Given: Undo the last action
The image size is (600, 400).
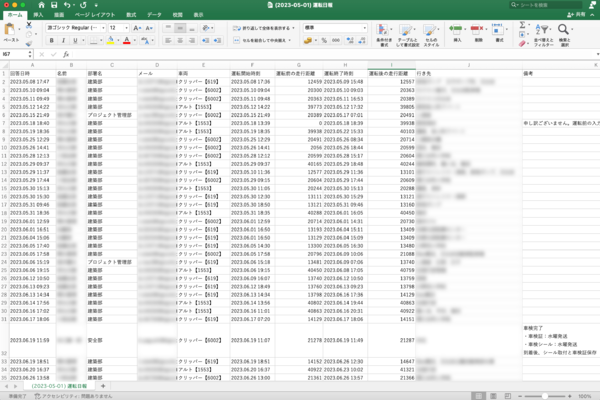Looking at the screenshot, I should [x=67, y=5].
